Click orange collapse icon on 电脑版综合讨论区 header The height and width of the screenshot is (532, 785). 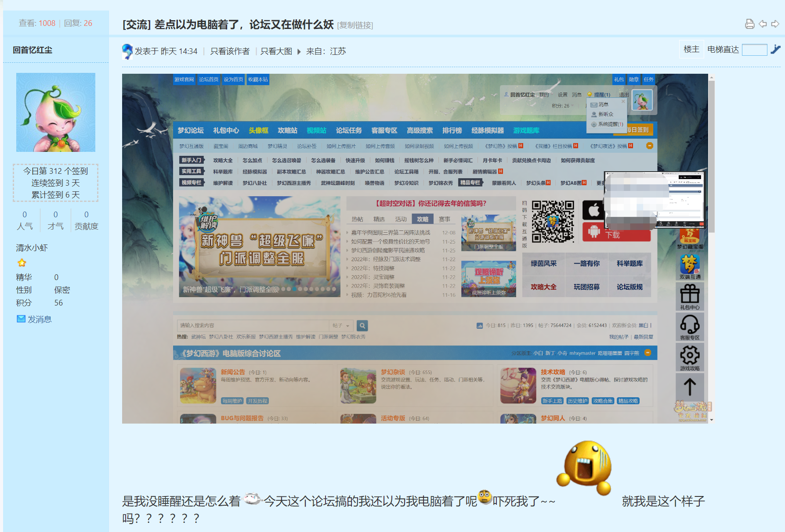tap(648, 352)
